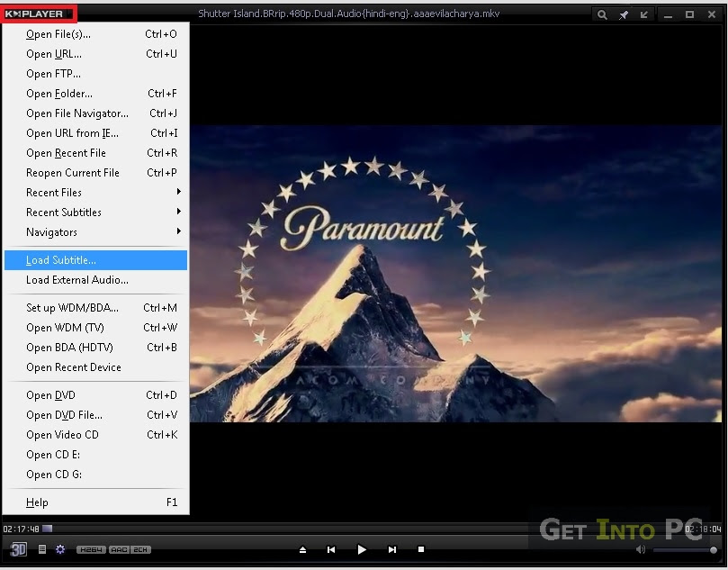Choose Open Recent File menu item

pos(95,153)
